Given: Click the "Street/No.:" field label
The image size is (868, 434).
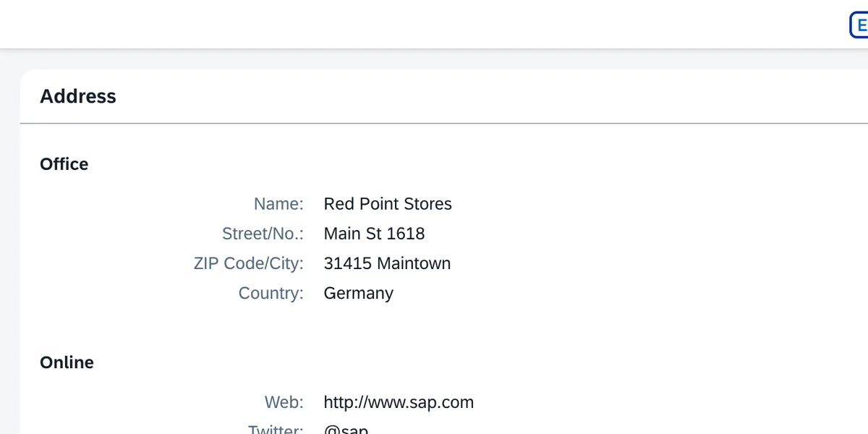Looking at the screenshot, I should (x=263, y=234).
